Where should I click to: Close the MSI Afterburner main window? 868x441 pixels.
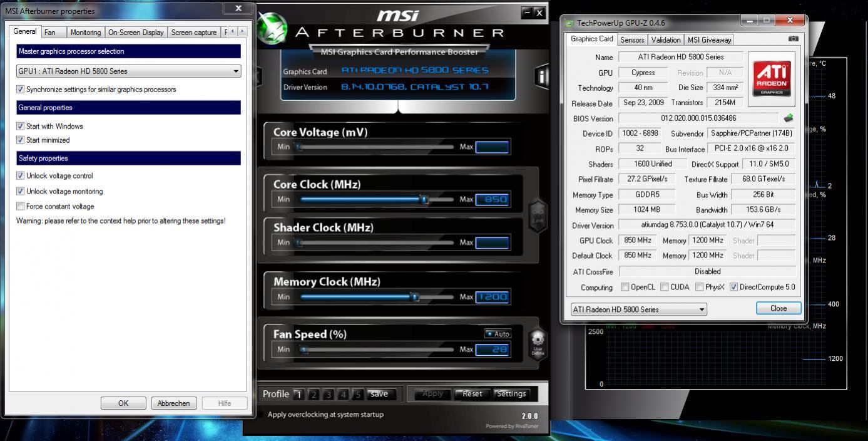(539, 13)
